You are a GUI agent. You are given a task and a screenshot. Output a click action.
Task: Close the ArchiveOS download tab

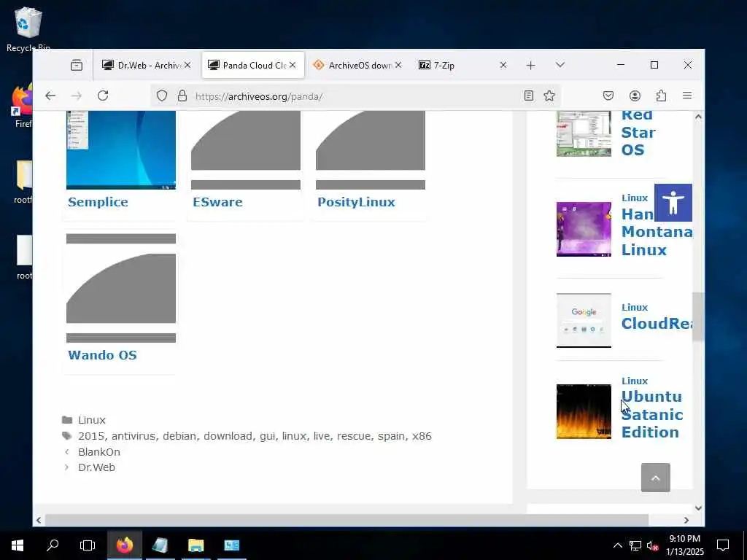point(398,65)
